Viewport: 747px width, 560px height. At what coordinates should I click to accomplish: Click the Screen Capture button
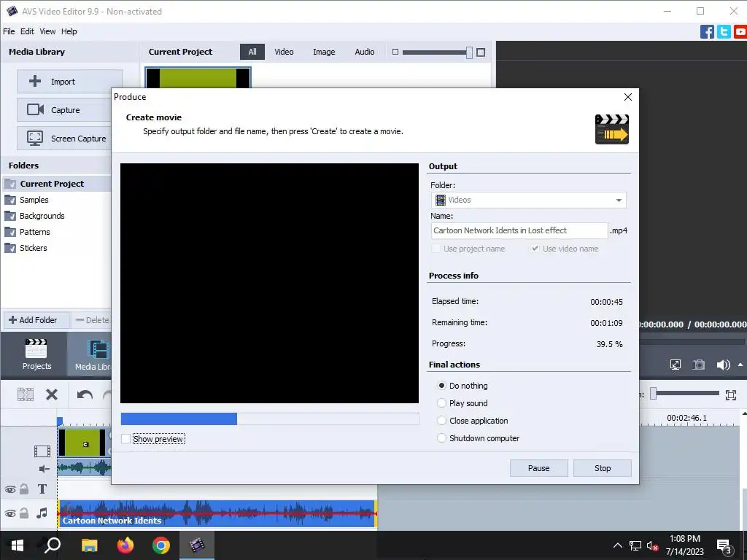click(65, 139)
